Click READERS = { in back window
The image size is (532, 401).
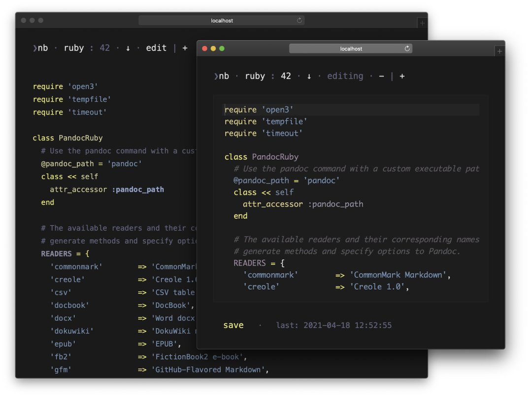pyautogui.click(x=65, y=254)
